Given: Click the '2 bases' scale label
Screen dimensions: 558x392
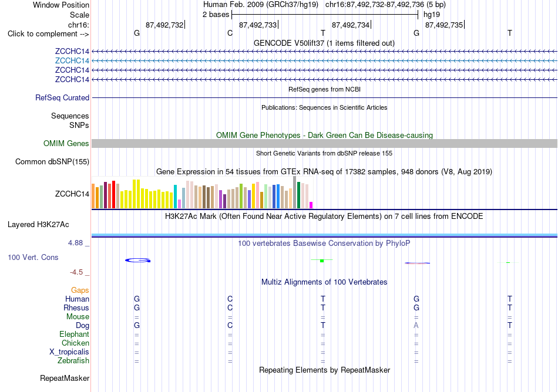Looking at the screenshot, I should [x=216, y=15].
